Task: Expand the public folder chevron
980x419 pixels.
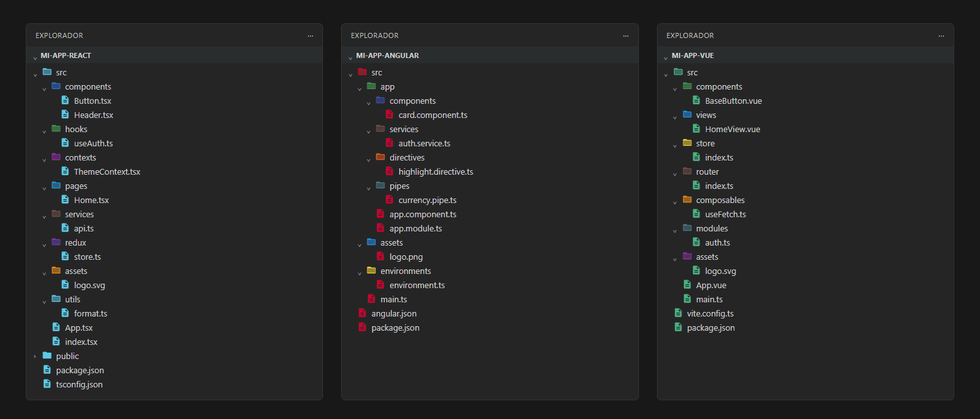Action: [35, 356]
